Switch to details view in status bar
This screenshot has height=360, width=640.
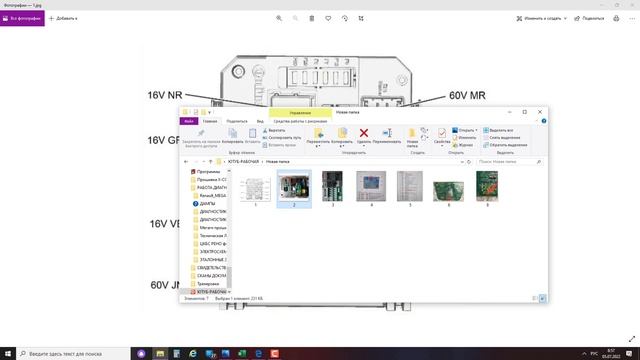coord(535,298)
